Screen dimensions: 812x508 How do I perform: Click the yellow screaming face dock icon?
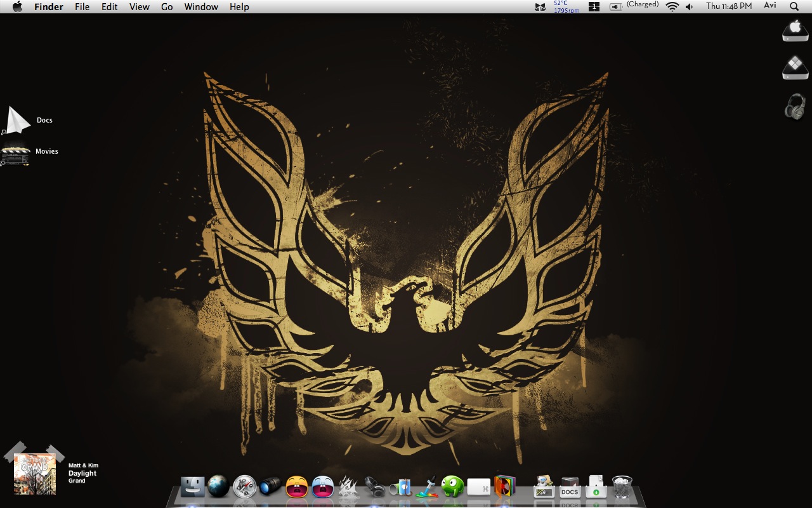(x=297, y=487)
